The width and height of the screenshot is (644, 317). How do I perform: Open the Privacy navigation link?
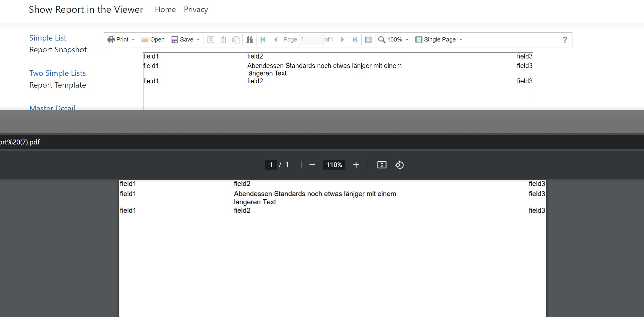point(196,10)
